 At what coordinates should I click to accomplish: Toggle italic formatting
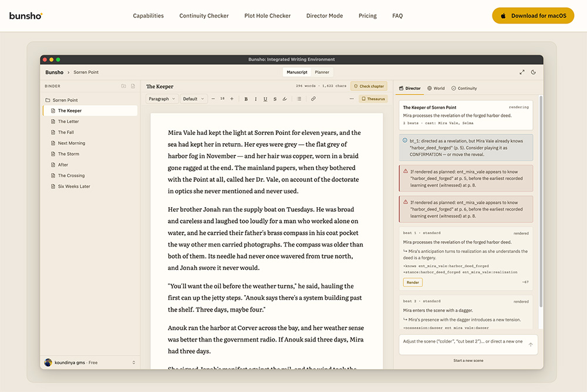coord(256,99)
